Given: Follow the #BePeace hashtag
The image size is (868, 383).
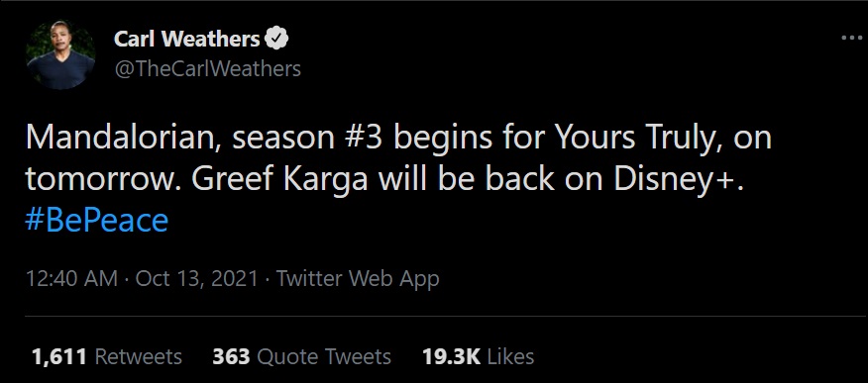Looking at the screenshot, I should pos(97,220).
